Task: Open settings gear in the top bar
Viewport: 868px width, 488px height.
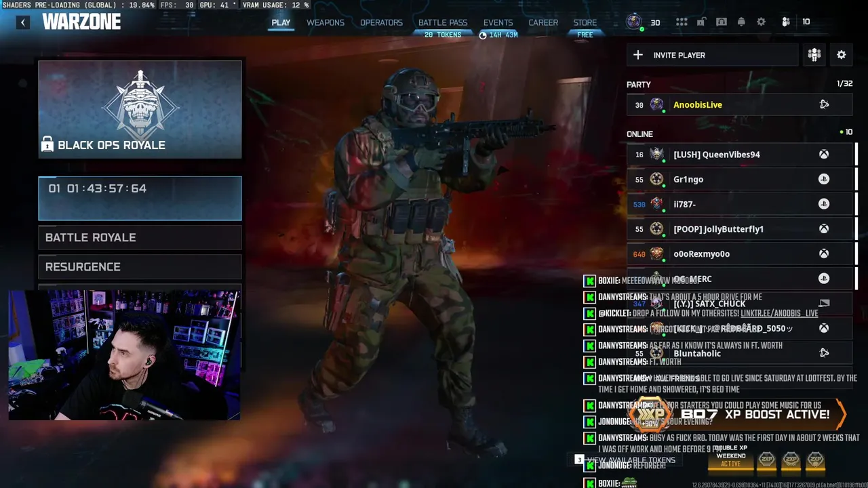Action: point(762,22)
